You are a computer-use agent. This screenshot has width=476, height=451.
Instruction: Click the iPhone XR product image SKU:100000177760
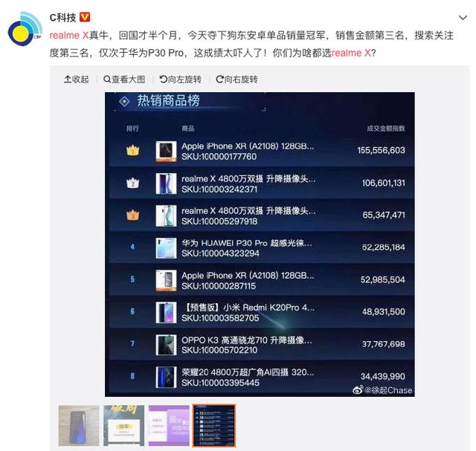pyautogui.click(x=166, y=151)
